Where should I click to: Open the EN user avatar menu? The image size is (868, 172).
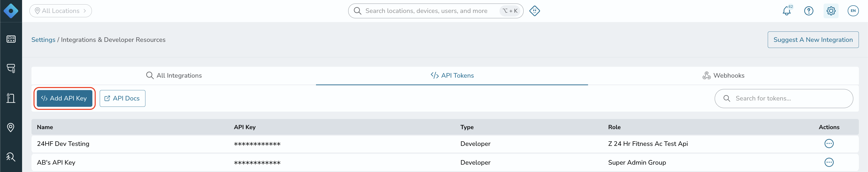coord(853,11)
